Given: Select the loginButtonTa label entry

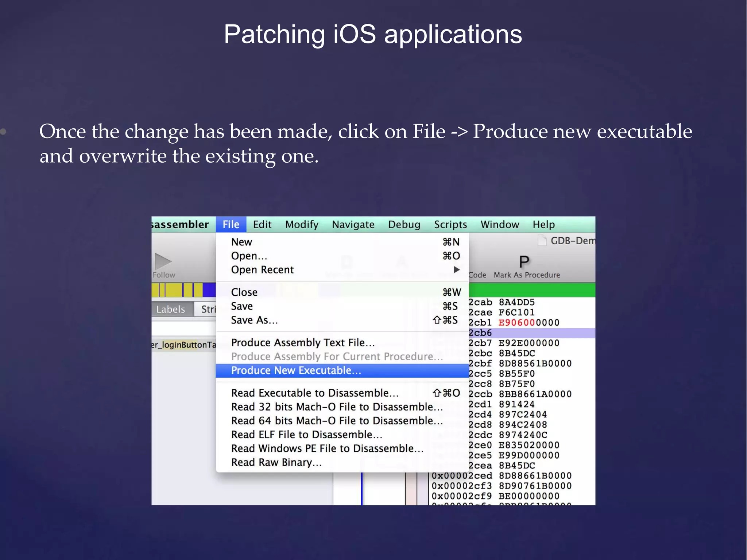Looking at the screenshot, I should click(184, 345).
